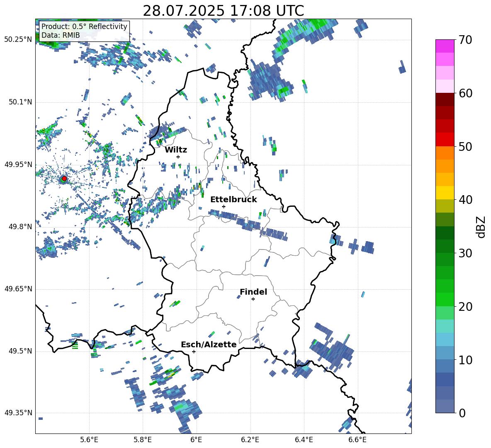
Task: Click the 50.1°N latitude label
Action: point(20,102)
